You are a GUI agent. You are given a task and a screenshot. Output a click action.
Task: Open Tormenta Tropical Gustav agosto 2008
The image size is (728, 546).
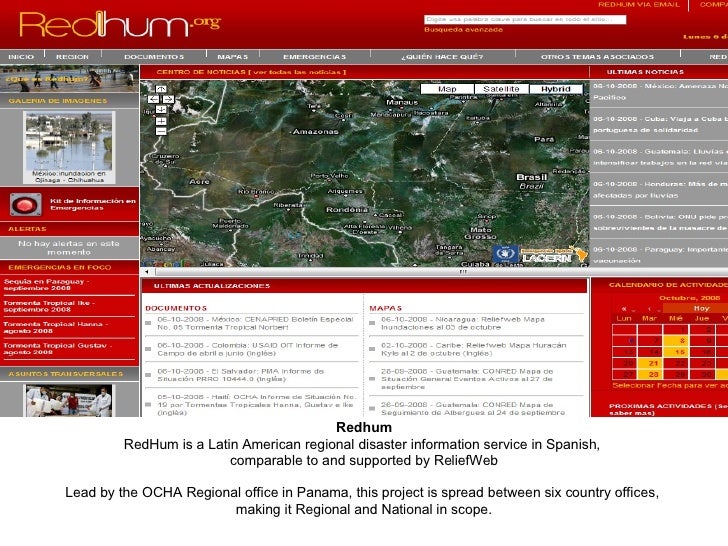pos(57,349)
